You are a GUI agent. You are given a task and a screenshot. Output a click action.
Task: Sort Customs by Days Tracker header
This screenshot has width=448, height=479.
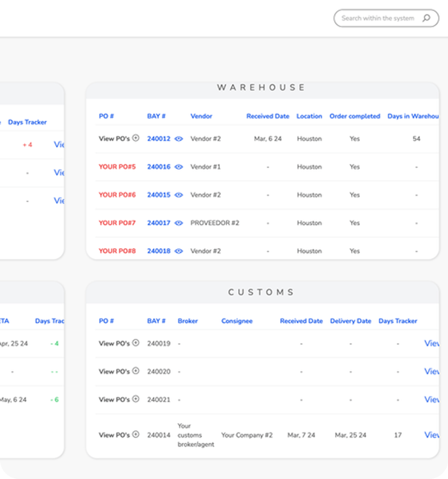tap(398, 321)
